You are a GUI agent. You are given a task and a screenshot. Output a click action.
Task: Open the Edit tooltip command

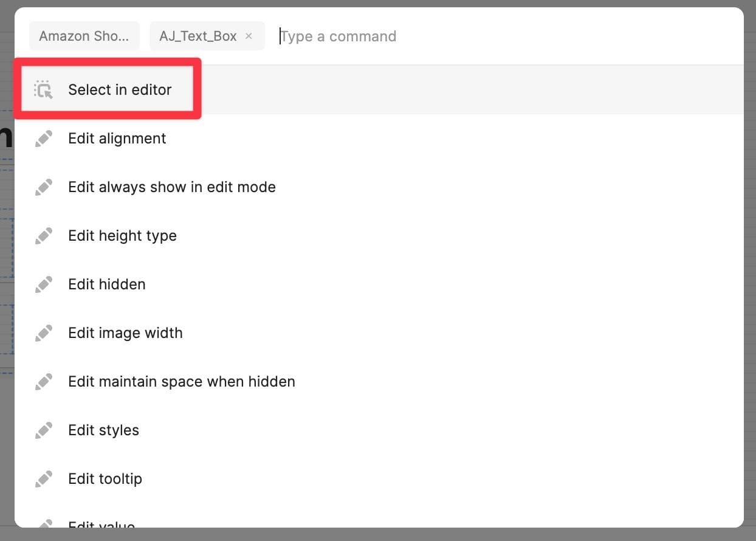tap(105, 479)
